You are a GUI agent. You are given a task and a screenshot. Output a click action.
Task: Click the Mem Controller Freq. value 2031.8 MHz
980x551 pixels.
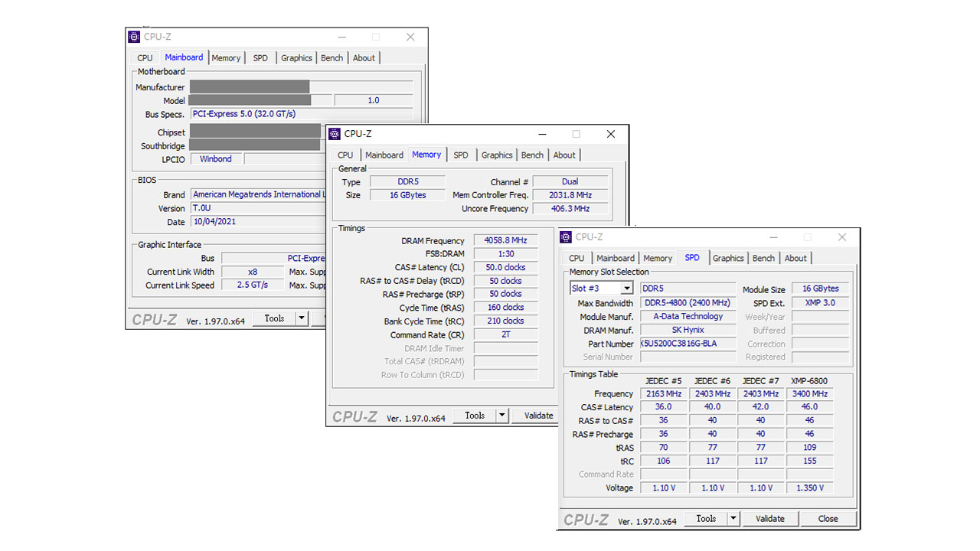click(570, 195)
